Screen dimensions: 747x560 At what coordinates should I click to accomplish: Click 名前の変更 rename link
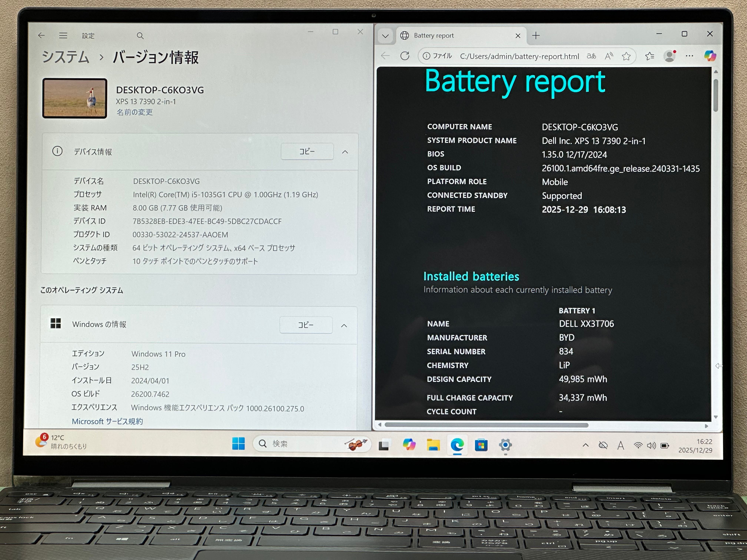click(134, 112)
